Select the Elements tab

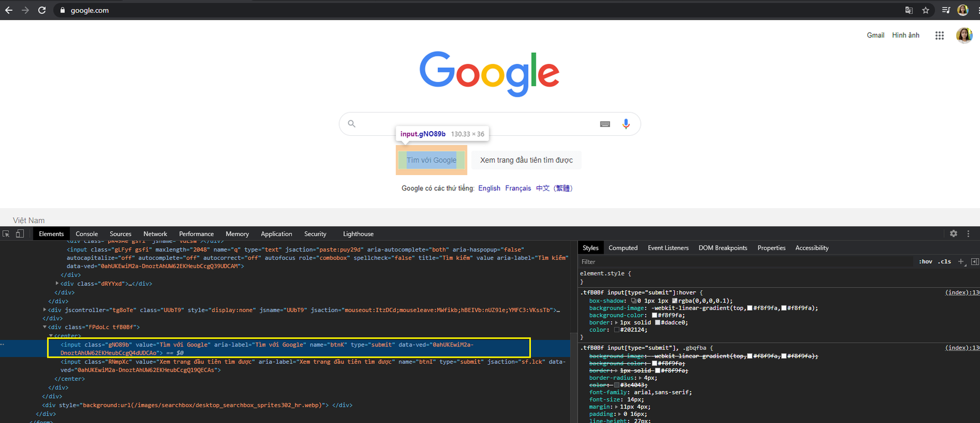(51, 234)
